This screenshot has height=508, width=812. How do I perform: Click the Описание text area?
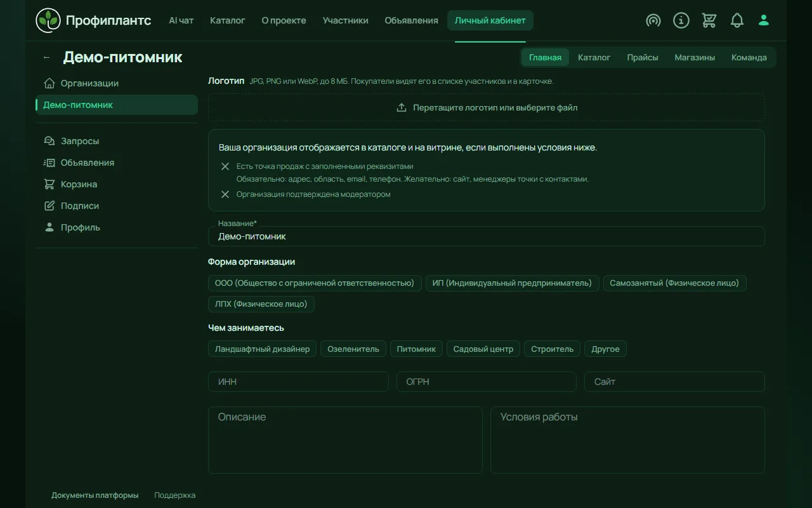[345, 440]
